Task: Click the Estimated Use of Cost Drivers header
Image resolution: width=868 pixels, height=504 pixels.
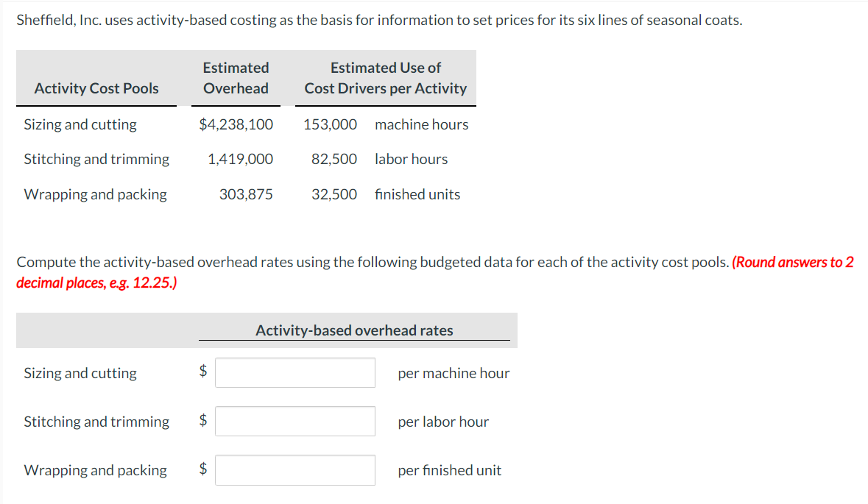Action: pyautogui.click(x=386, y=78)
